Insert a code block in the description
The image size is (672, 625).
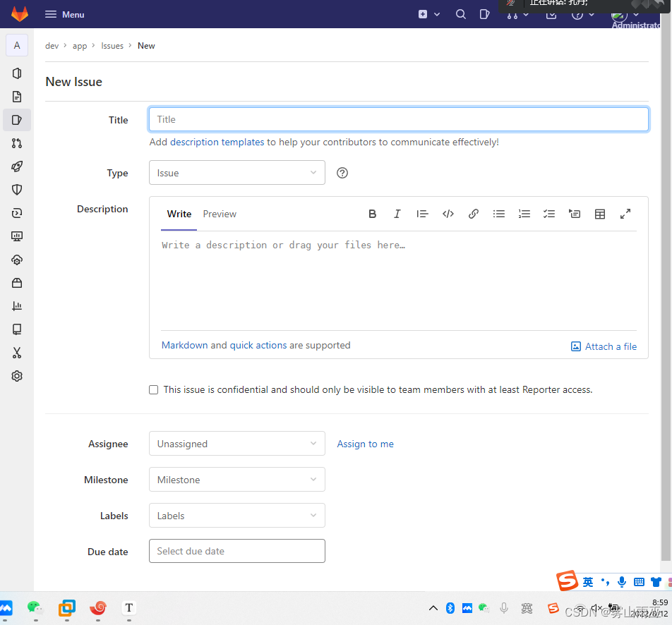(x=448, y=214)
